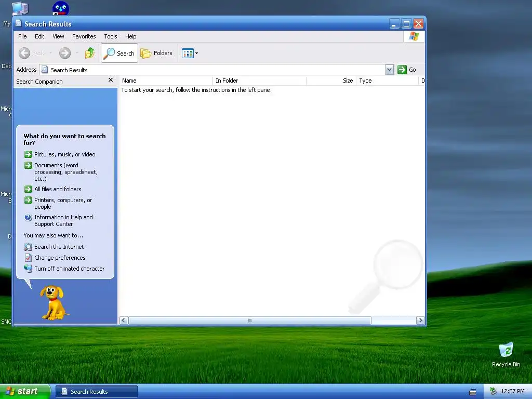Click the Change preferences checklist icon

coord(28,258)
